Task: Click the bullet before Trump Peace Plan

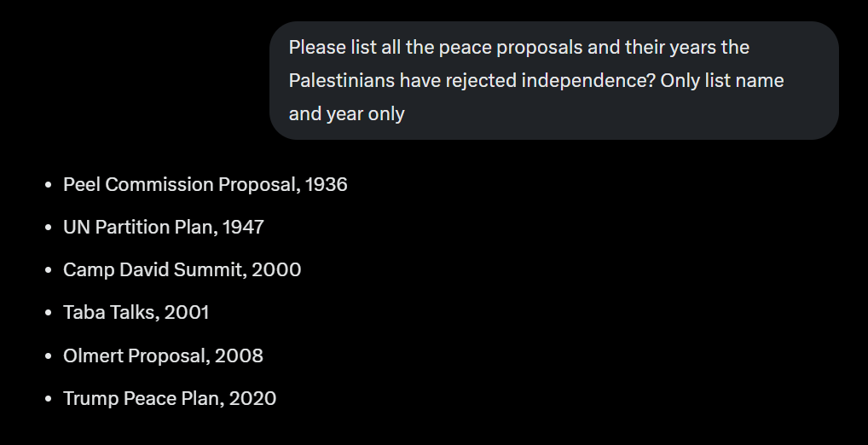Action: (48, 398)
